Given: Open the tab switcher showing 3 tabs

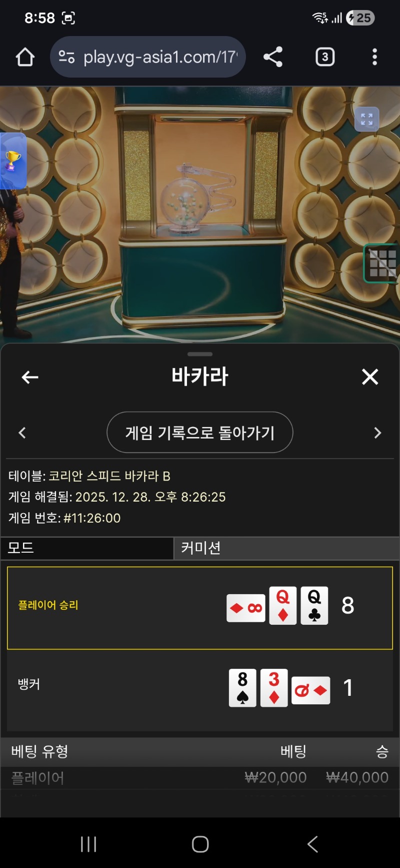Looking at the screenshot, I should 325,57.
